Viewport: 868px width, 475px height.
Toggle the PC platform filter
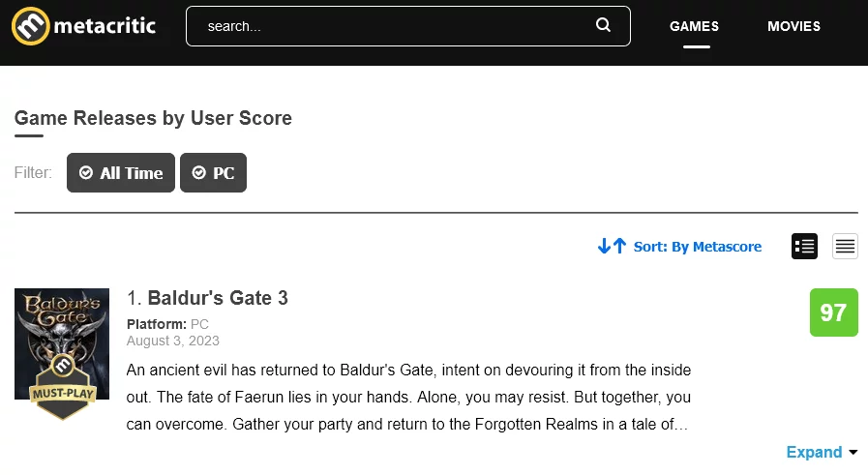(213, 173)
